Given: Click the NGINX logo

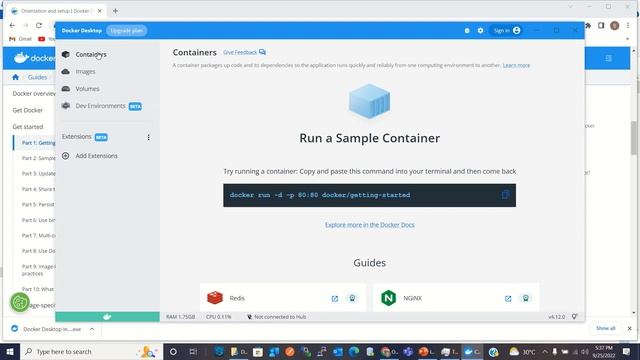Looking at the screenshot, I should (388, 298).
